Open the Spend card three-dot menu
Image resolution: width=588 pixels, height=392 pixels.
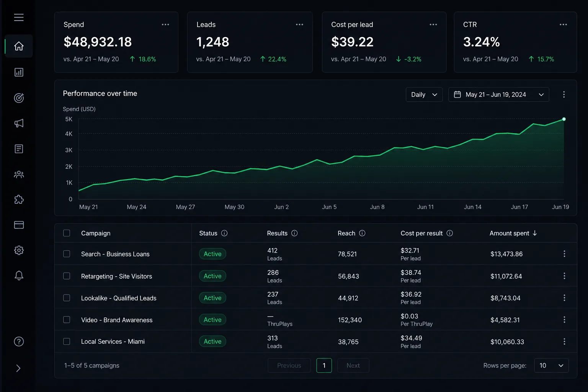point(165,24)
